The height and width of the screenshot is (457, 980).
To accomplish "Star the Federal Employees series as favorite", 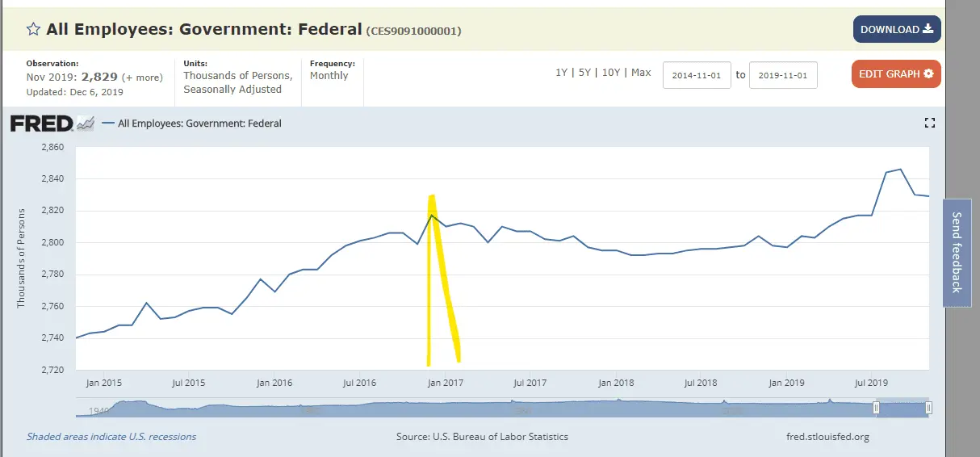I will coord(34,30).
